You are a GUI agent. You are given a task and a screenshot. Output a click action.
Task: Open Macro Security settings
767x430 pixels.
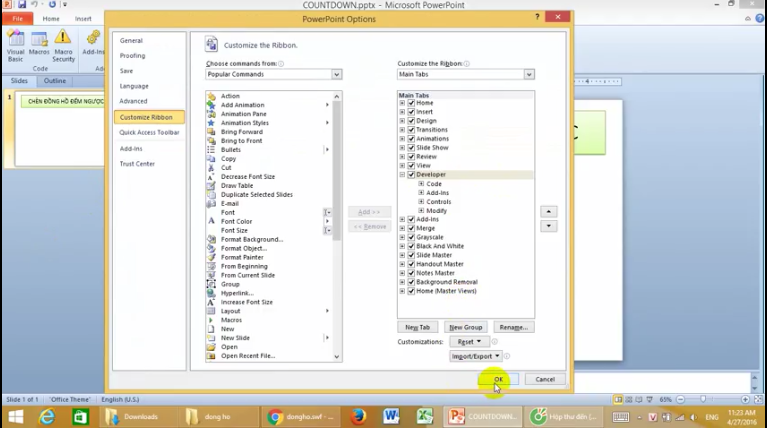click(x=63, y=45)
